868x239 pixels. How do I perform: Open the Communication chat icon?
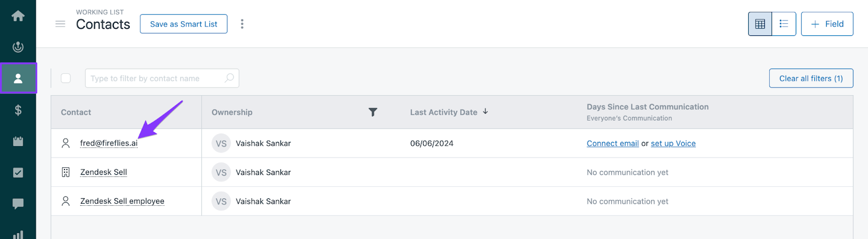point(18,204)
